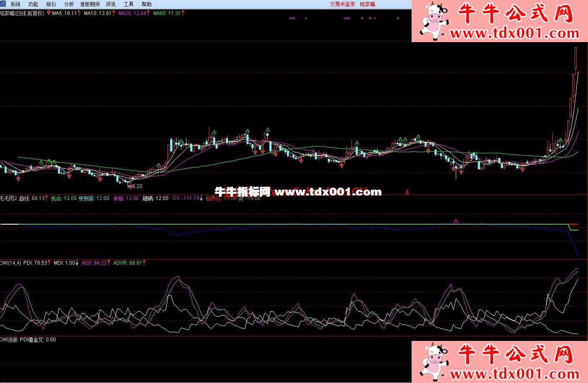Screen dimensions: 588x383
Task: Open the 分析 menu
Action: coord(69,4)
